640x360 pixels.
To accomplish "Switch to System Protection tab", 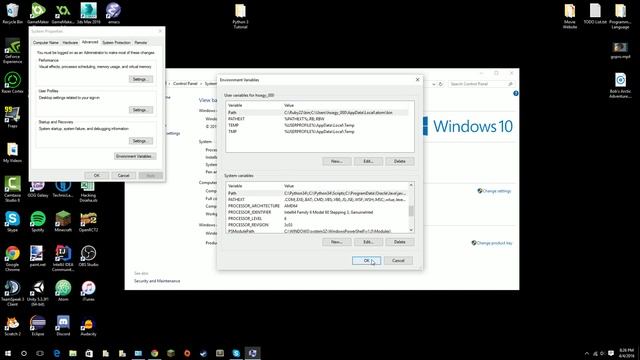I will pyautogui.click(x=116, y=42).
